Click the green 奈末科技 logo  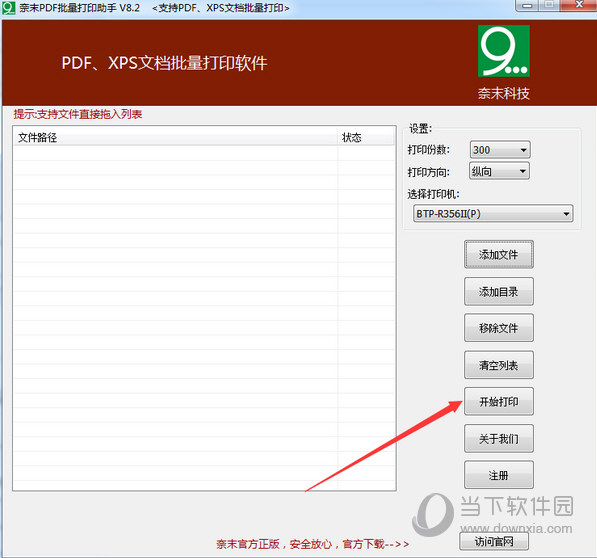click(x=504, y=51)
